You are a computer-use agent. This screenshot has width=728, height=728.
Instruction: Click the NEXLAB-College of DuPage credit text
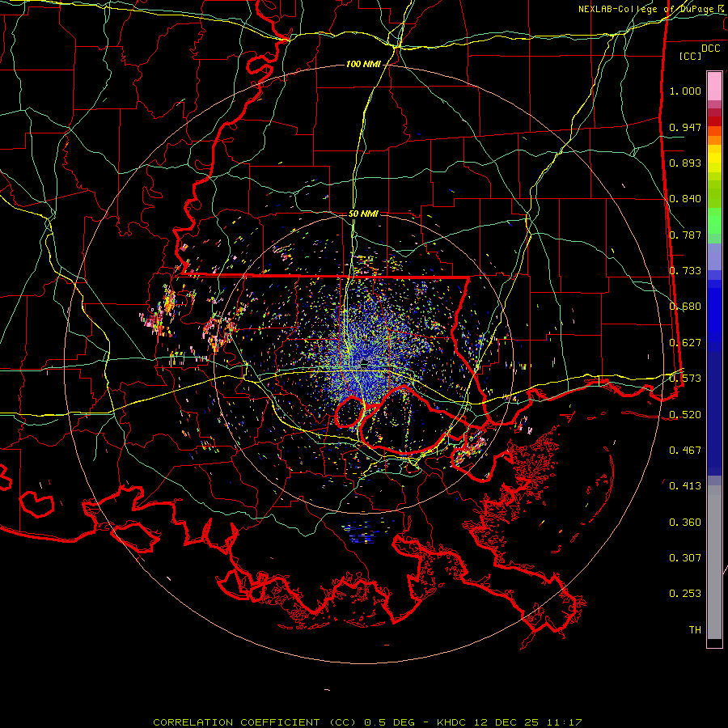pos(645,9)
